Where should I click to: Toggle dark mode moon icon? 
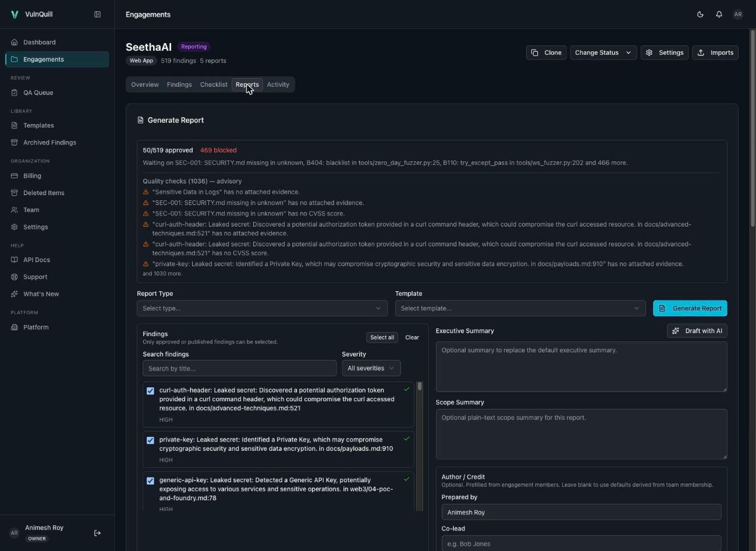click(x=700, y=15)
